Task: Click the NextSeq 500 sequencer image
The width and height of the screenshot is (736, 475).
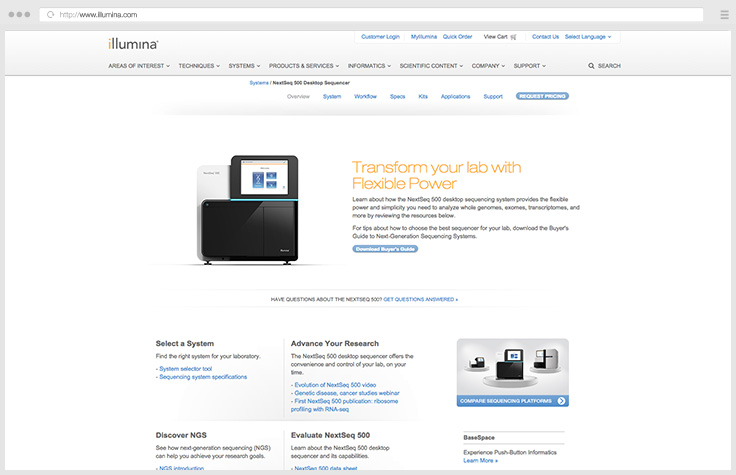Action: click(251, 211)
